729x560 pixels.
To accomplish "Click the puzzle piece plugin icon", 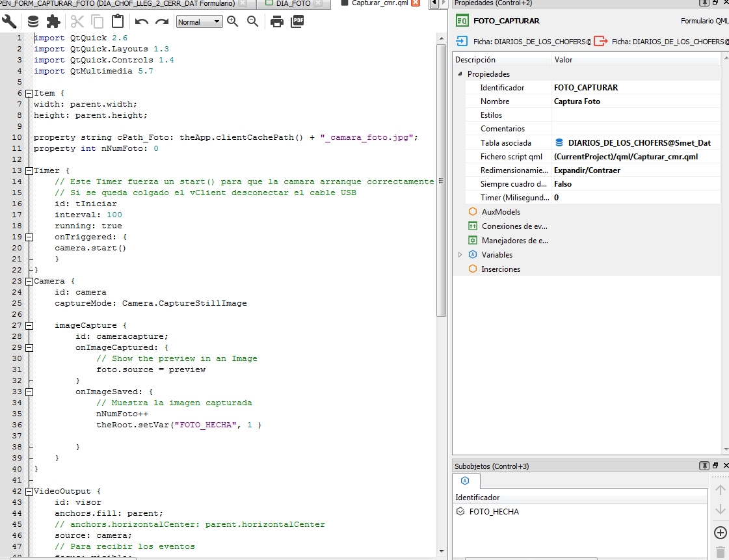I will tap(53, 21).
